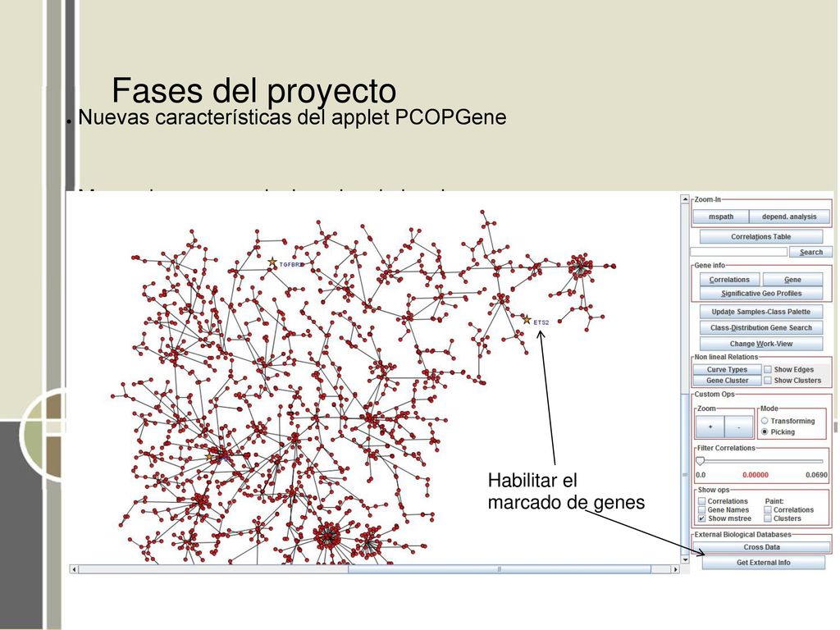Screen dimensions: 840x630
Task: Click the vertical scrollbar down arrow
Action: pyautogui.click(x=685, y=559)
